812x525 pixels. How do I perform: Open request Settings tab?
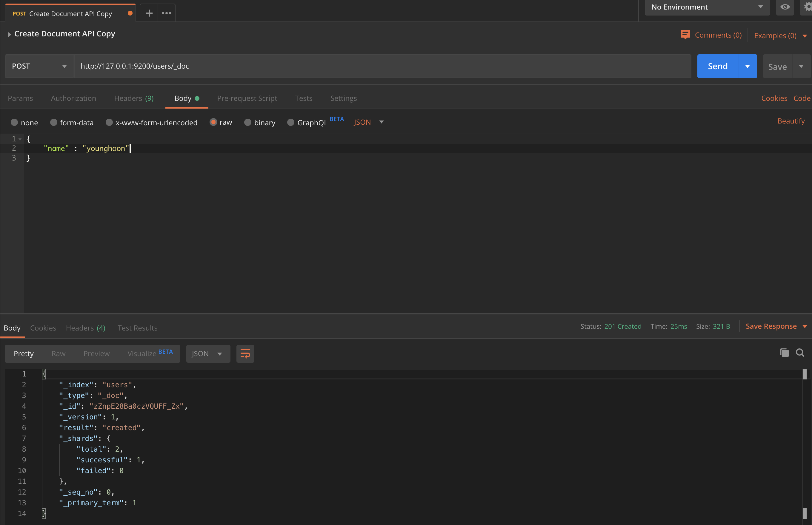point(344,98)
